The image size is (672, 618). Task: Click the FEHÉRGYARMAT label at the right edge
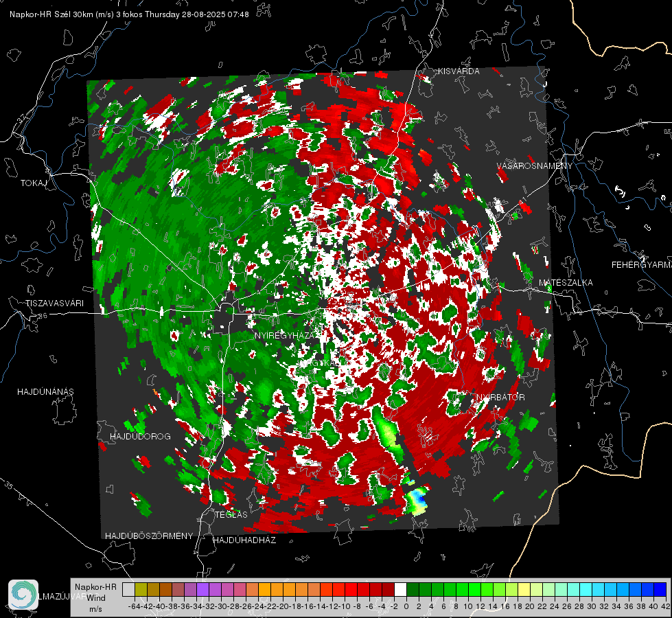click(x=641, y=265)
